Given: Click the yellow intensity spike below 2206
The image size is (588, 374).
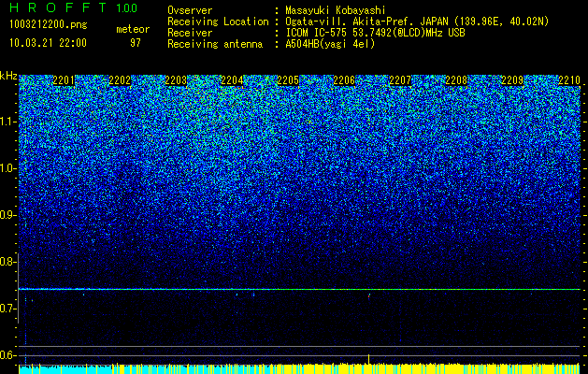Looking at the screenshot, I should (368, 359).
